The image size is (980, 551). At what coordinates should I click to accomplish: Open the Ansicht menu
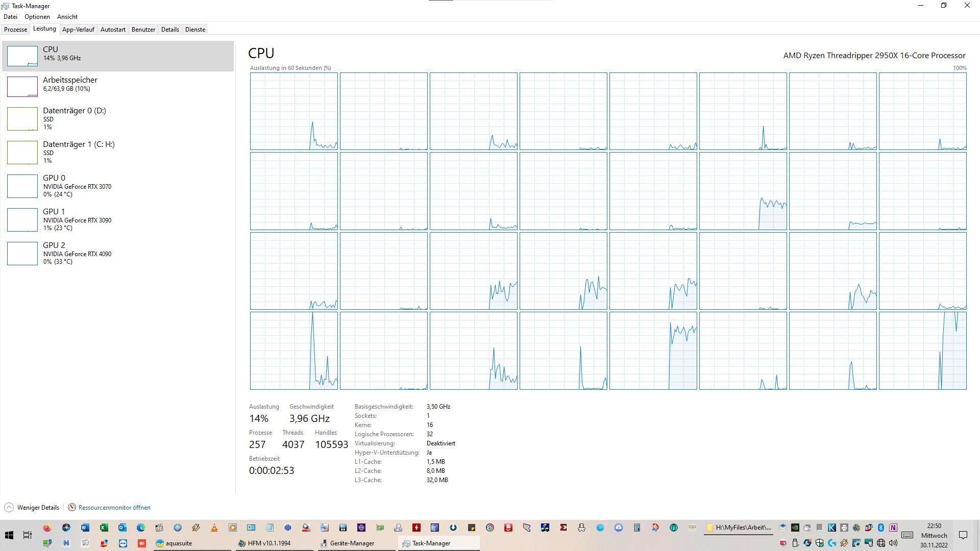[67, 17]
